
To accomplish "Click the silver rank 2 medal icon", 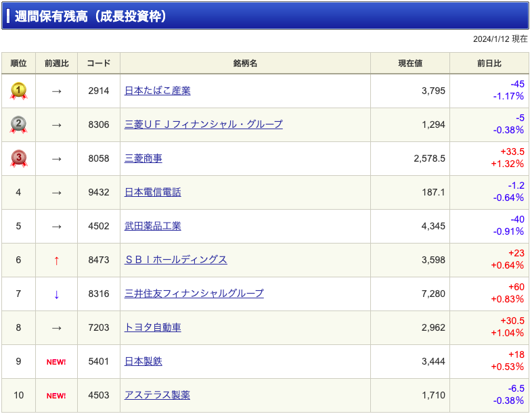I will [19, 124].
